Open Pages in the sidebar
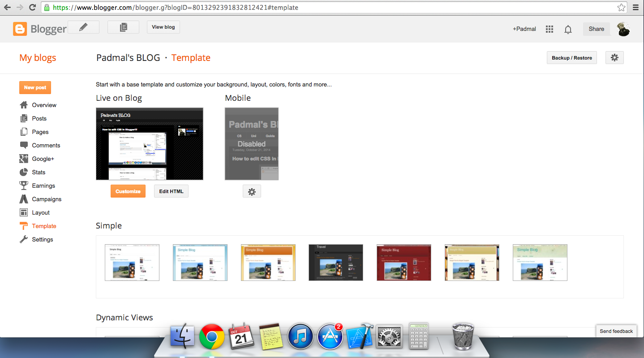 click(40, 132)
